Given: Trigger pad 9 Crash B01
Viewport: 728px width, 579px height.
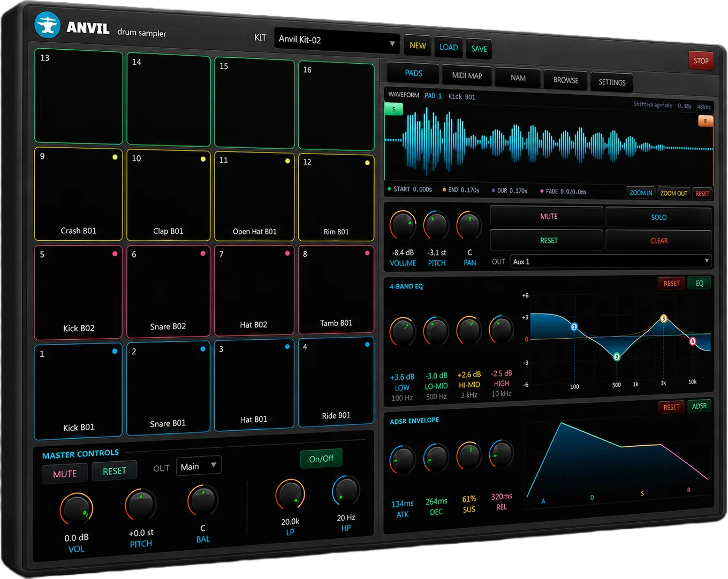Looking at the screenshot, I should pyautogui.click(x=78, y=194).
